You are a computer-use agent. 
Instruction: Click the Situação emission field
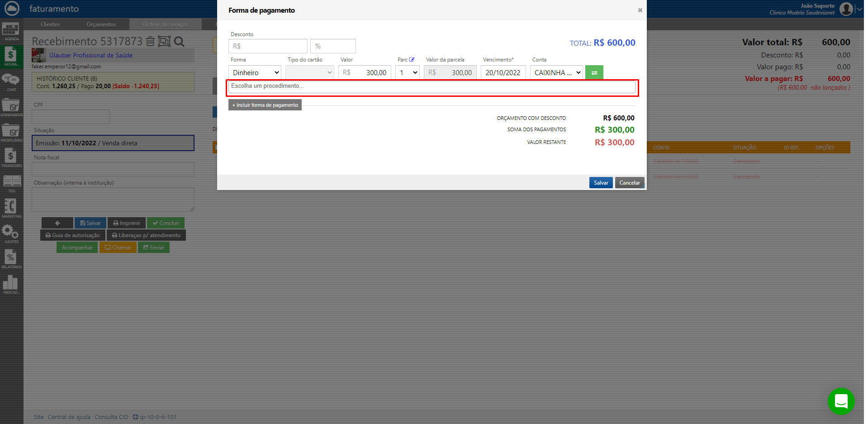[113, 143]
